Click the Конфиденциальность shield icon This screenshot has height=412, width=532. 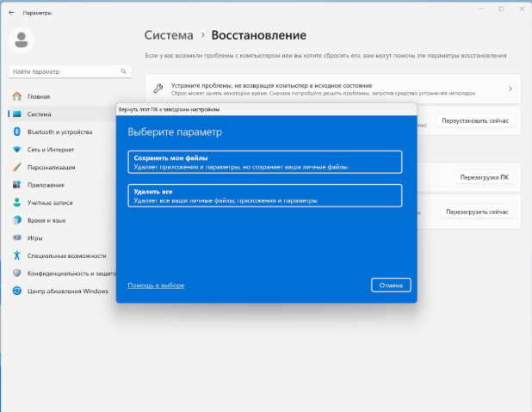click(17, 273)
